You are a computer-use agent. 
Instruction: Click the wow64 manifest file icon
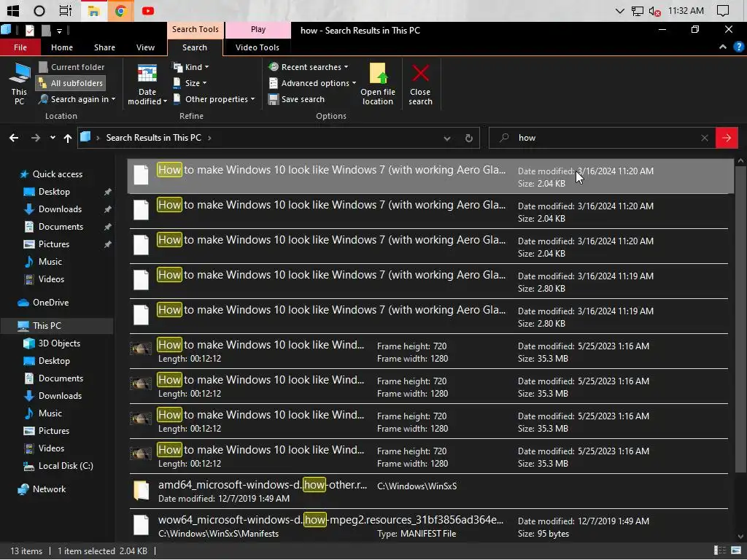[x=141, y=525]
